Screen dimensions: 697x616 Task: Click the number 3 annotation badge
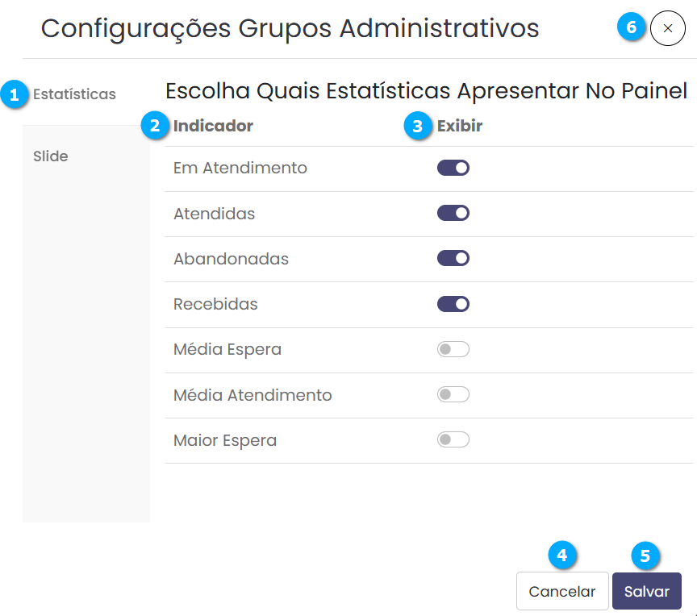click(x=418, y=126)
